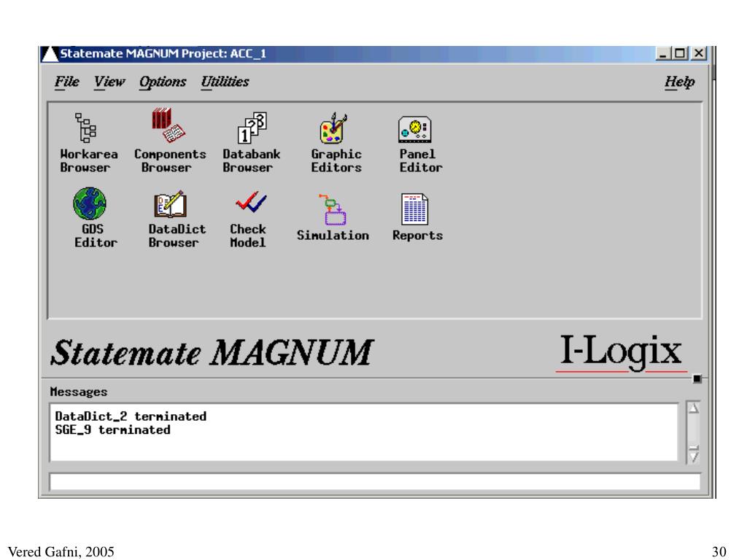Open the Utilities menu
747x560 pixels.
click(225, 82)
